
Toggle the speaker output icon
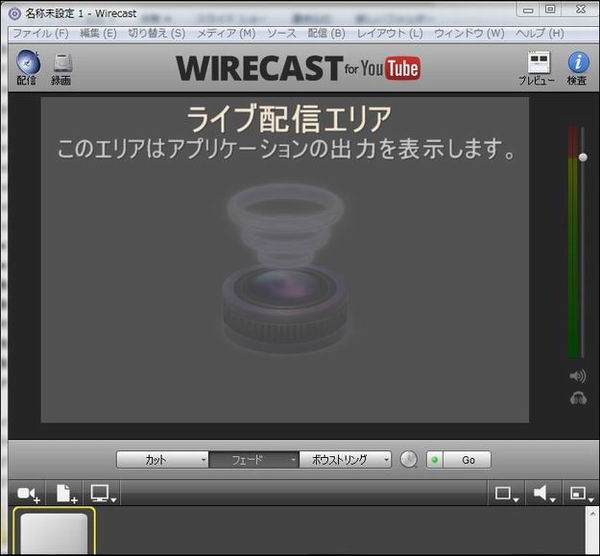pos(577,376)
